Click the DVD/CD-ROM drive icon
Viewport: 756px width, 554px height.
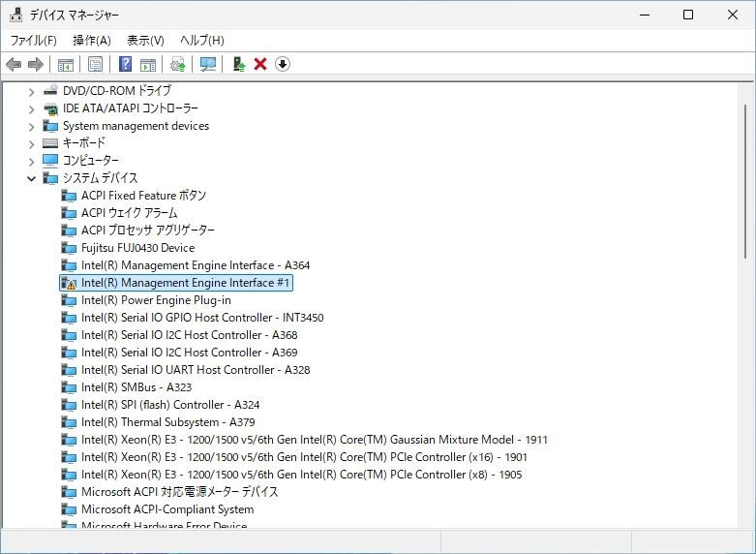pos(50,90)
